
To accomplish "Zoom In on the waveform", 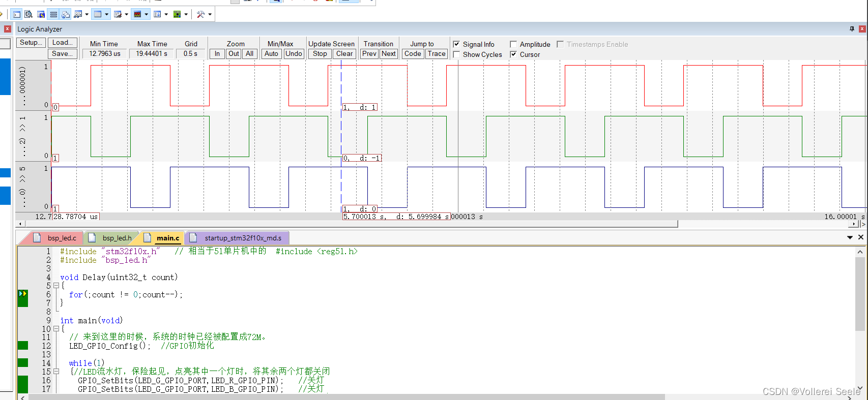I will [217, 53].
